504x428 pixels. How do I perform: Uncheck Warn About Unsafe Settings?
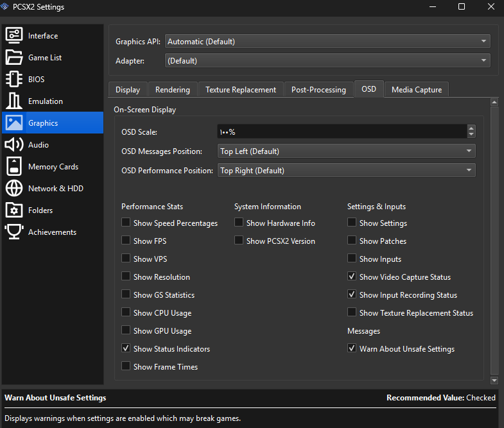[352, 348]
